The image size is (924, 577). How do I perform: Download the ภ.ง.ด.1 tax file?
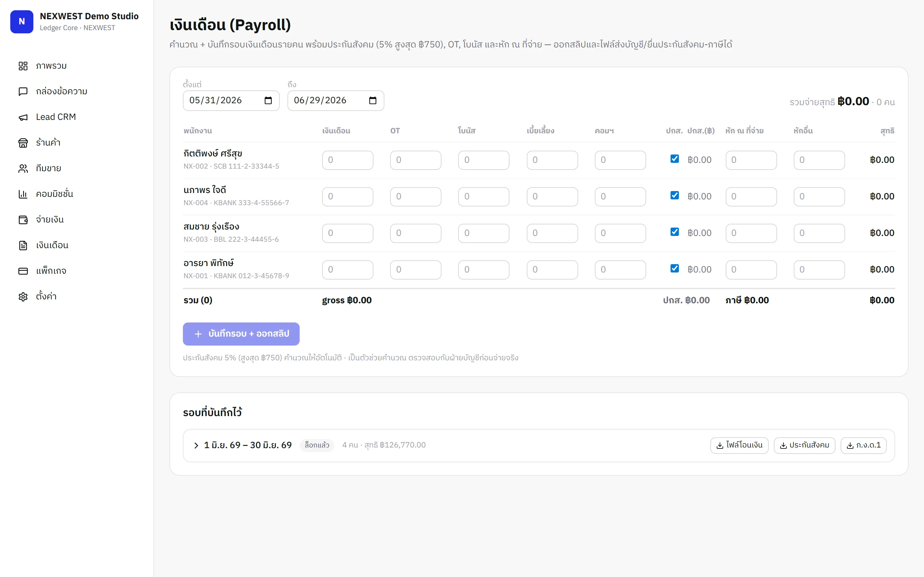tap(863, 445)
